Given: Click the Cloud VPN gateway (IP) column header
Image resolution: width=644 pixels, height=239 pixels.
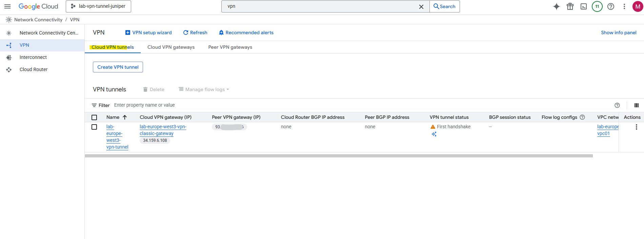Looking at the screenshot, I should tap(165, 117).
